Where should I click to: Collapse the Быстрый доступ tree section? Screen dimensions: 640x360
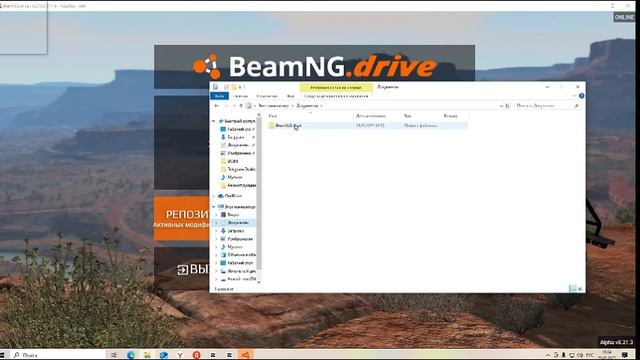coord(213,121)
